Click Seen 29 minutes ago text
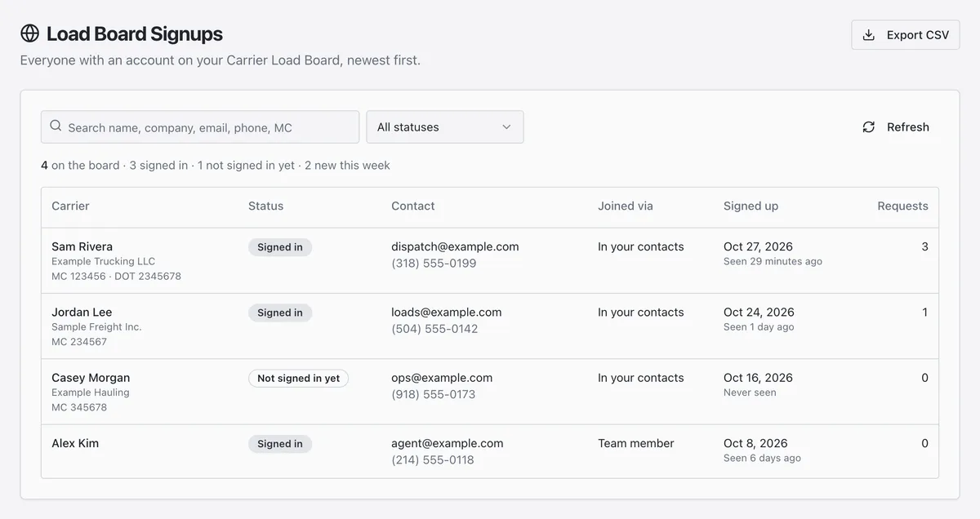980x519 pixels. [773, 262]
